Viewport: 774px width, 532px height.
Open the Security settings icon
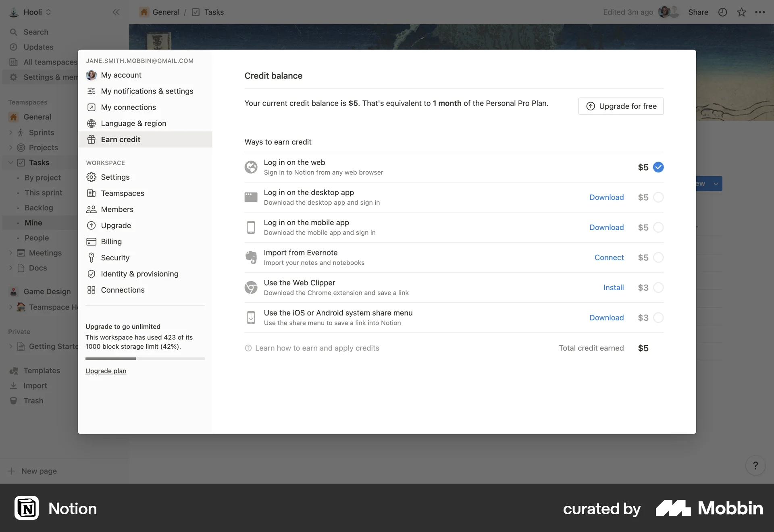pyautogui.click(x=91, y=258)
